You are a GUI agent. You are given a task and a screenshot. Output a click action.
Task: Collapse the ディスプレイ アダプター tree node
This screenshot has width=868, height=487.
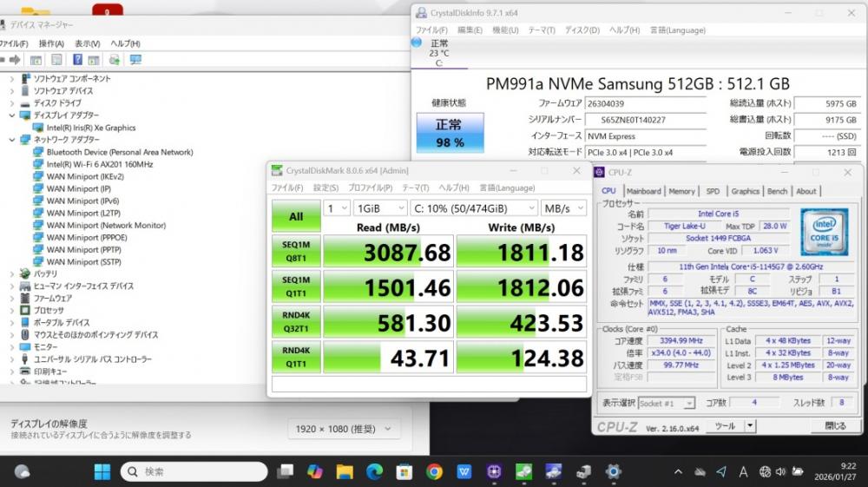[x=12, y=115]
